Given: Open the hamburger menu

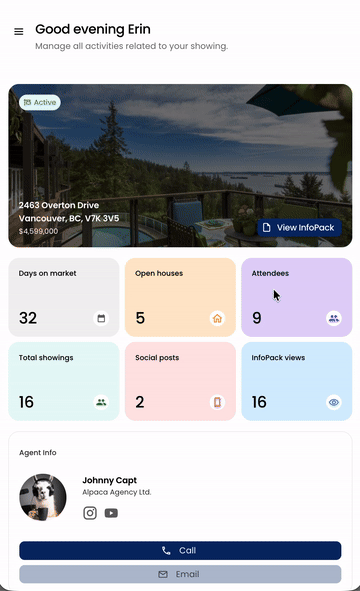Looking at the screenshot, I should (x=18, y=32).
